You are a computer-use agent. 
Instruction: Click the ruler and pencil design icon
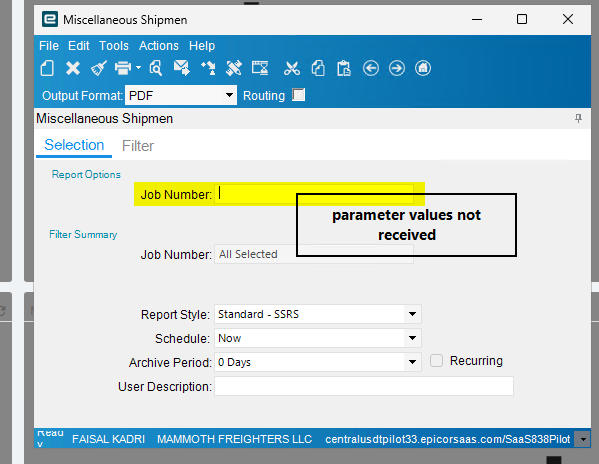(x=233, y=69)
